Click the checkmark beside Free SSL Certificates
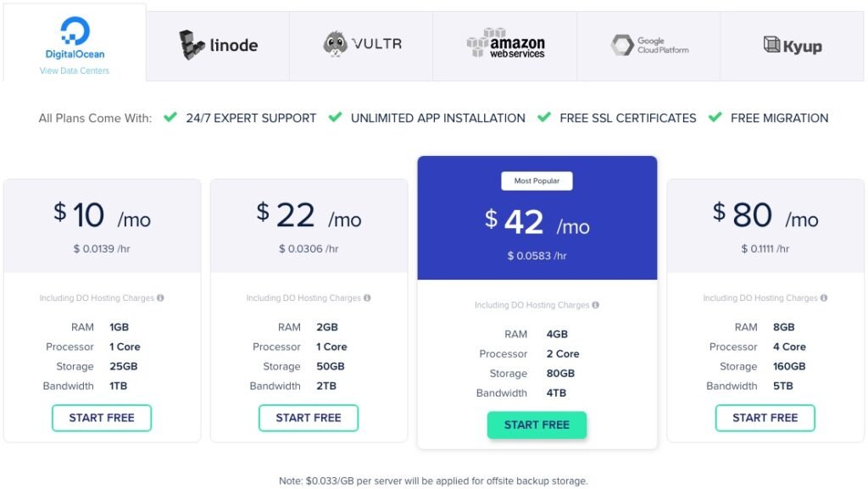This screenshot has height=489, width=868. click(x=545, y=118)
